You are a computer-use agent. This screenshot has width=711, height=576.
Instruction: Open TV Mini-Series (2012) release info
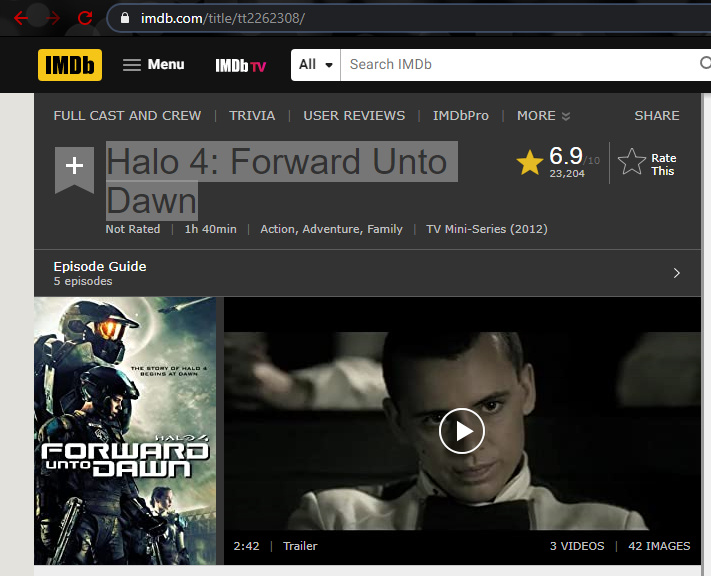click(x=487, y=229)
